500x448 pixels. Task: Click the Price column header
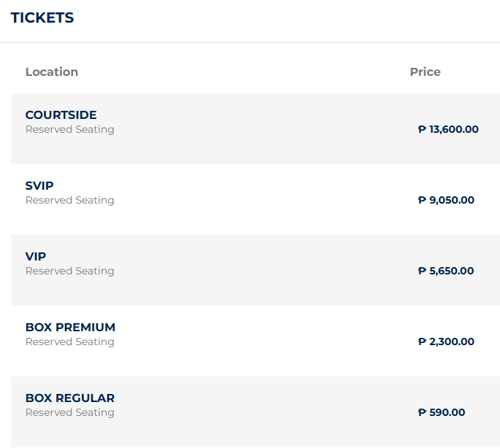pos(425,72)
